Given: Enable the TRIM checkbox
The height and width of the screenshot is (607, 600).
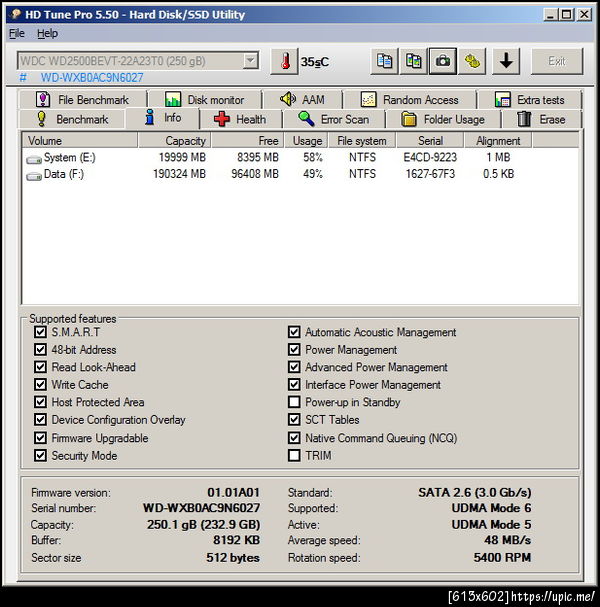Looking at the screenshot, I should (294, 455).
